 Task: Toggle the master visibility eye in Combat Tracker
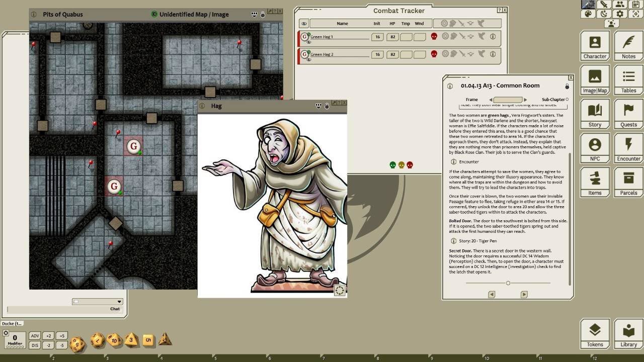[303, 23]
